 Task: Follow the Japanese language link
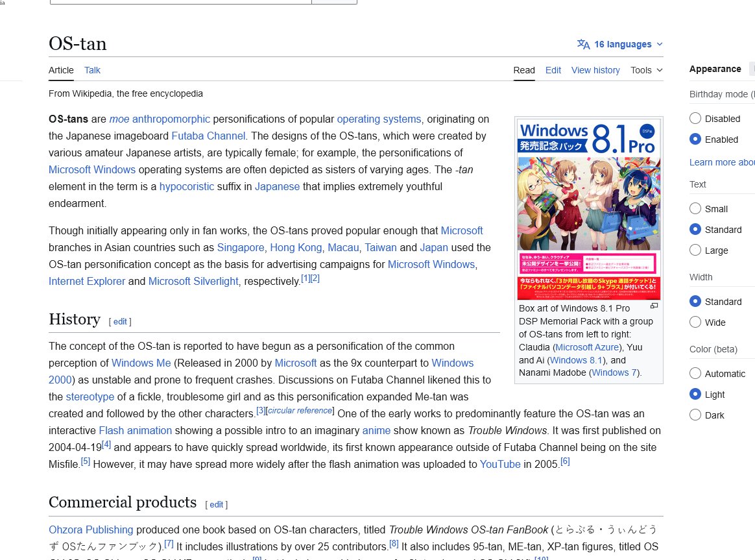click(x=278, y=186)
